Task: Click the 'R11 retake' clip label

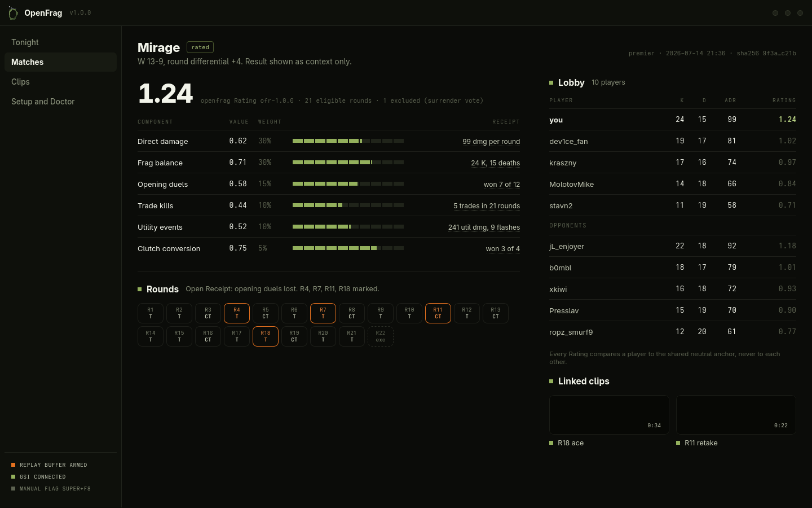Action: (701, 443)
